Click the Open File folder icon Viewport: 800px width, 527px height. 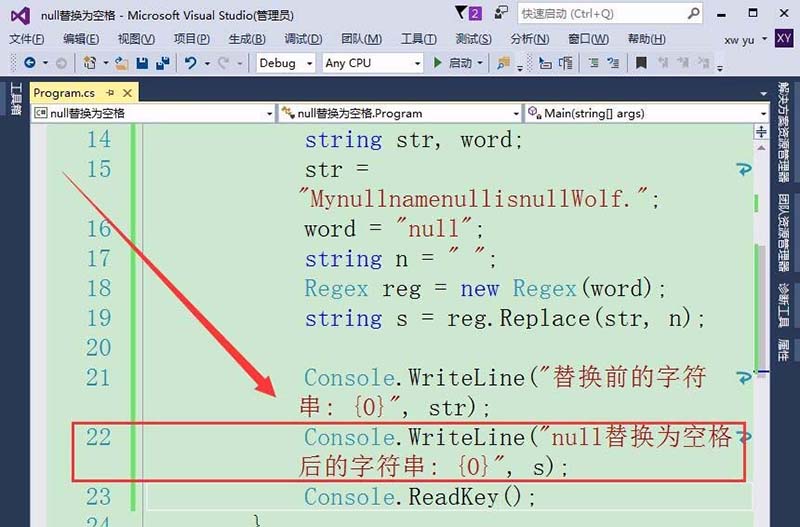121,63
